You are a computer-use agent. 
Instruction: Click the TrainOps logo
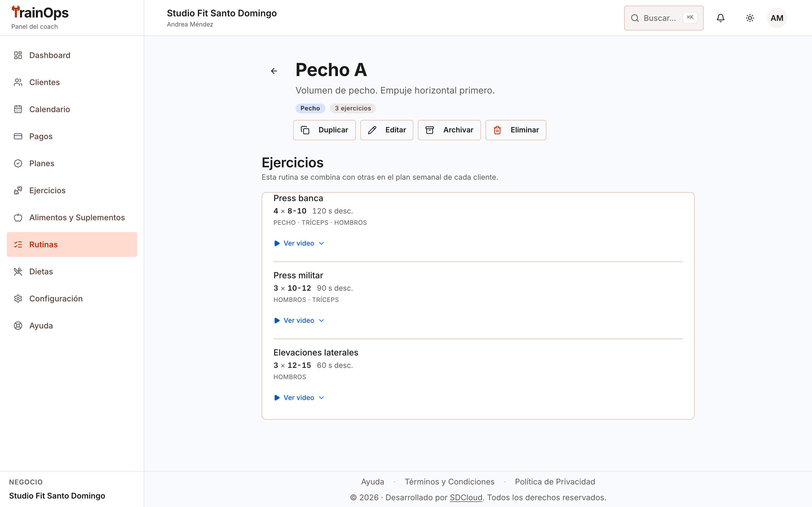pos(40,13)
